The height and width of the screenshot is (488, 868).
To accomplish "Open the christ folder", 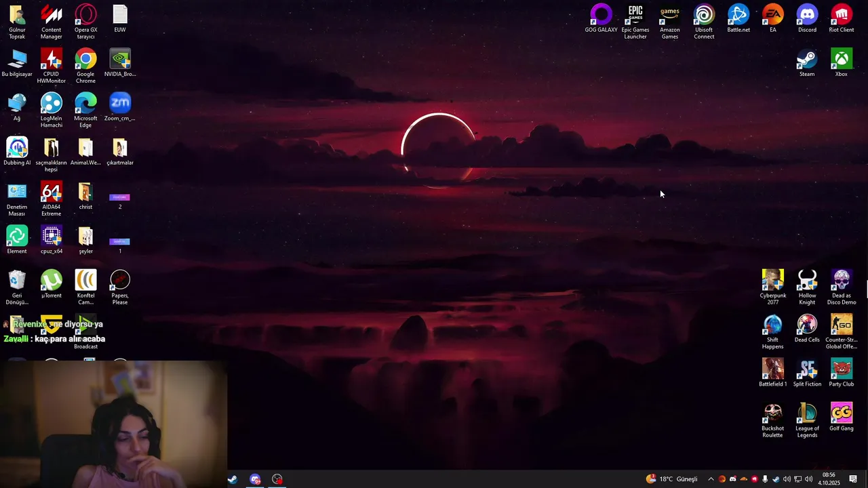I will click(x=85, y=195).
